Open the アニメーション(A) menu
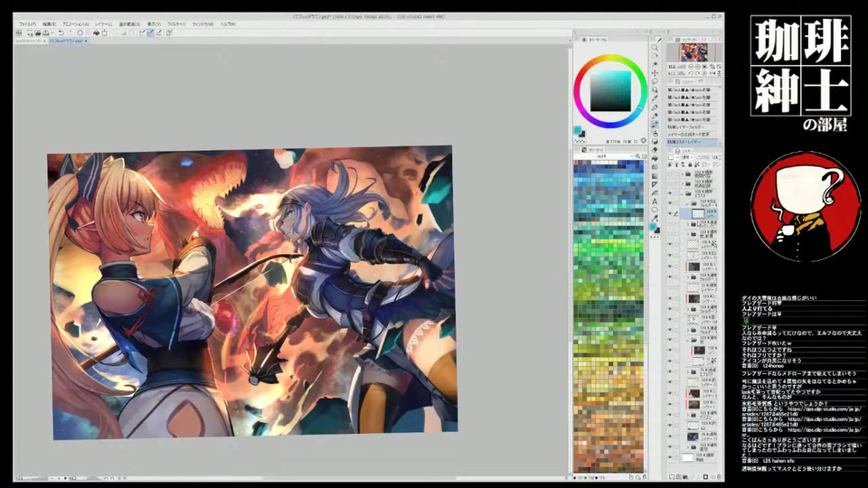868x488 pixels. tap(75, 24)
